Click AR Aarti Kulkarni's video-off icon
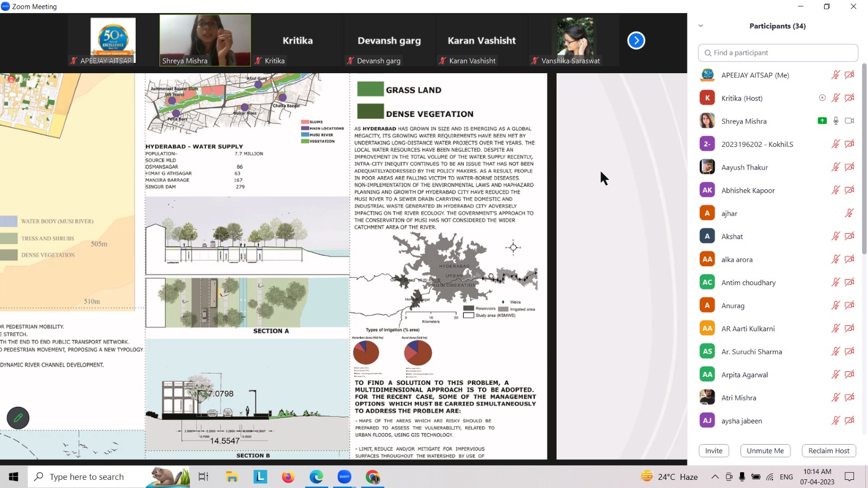 [850, 329]
